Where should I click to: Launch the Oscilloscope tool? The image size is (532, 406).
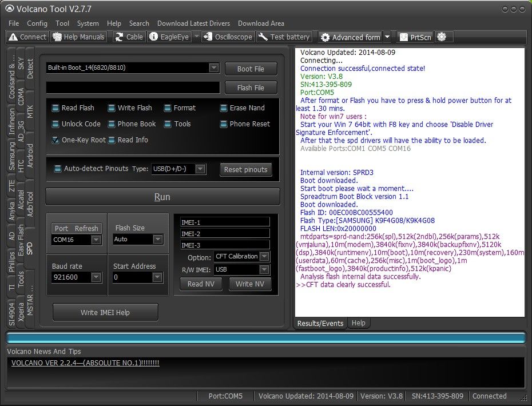tap(228, 37)
